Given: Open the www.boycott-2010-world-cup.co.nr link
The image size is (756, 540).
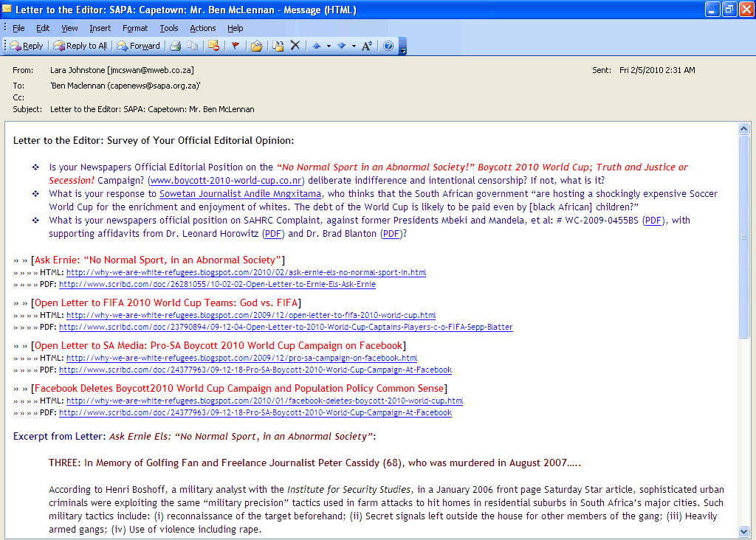Looking at the screenshot, I should [x=226, y=181].
